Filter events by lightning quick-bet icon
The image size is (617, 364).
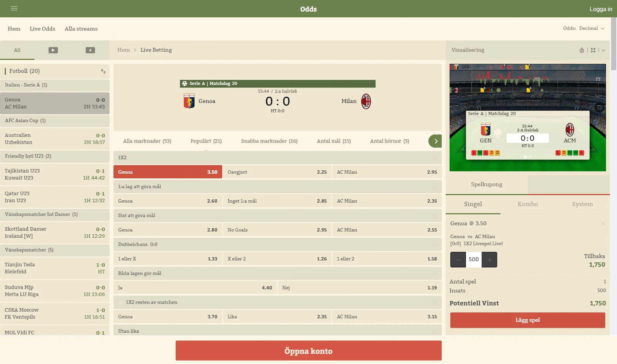(90, 50)
